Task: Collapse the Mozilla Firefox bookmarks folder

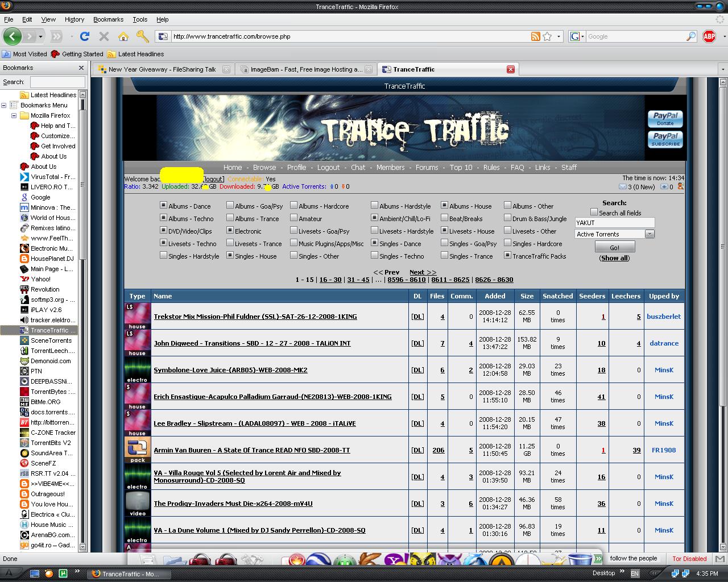Action: pyautogui.click(x=14, y=115)
